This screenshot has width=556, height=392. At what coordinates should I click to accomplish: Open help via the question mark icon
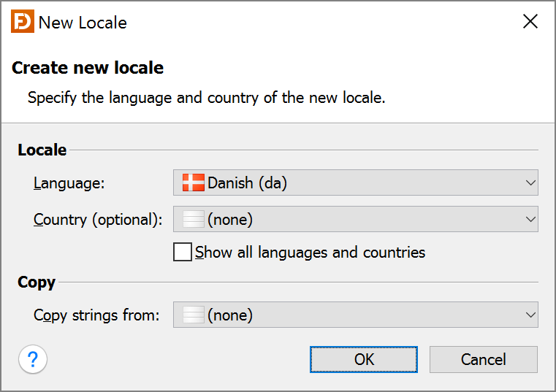[x=33, y=359]
